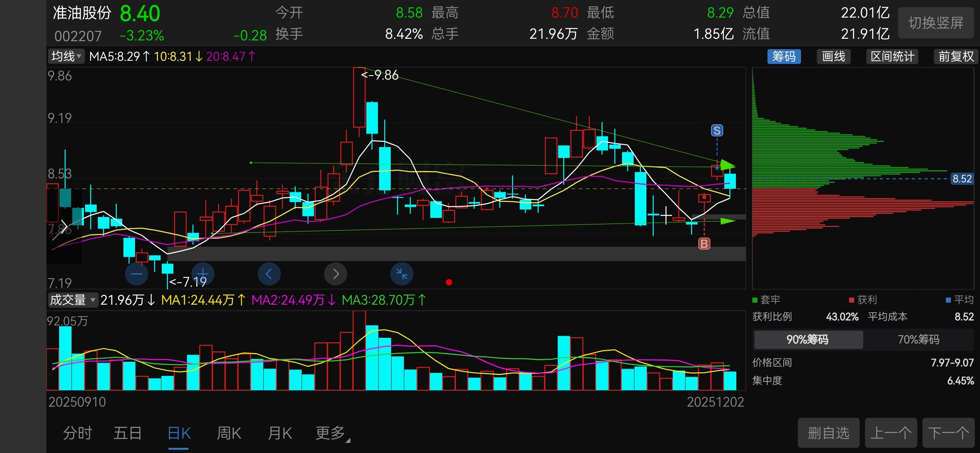Click the 8.52 average cost price marker
The width and height of the screenshot is (980, 453).
962,179
